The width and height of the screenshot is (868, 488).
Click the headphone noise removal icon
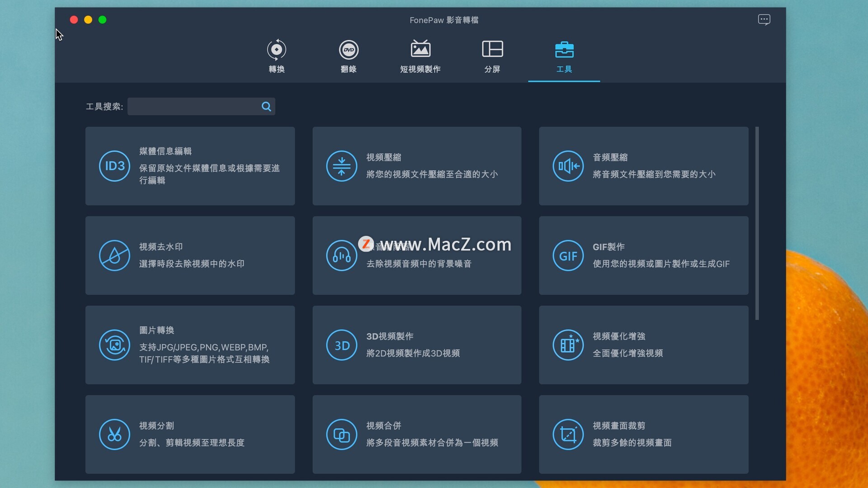pyautogui.click(x=342, y=255)
